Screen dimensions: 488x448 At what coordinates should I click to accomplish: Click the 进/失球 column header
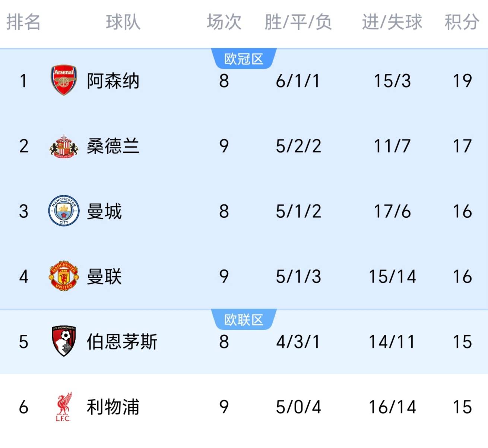click(392, 22)
